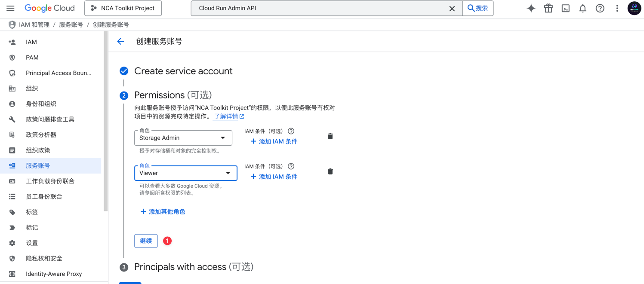Open the NCA Toolkit Project selector
This screenshot has height=284, width=644.
[x=123, y=8]
